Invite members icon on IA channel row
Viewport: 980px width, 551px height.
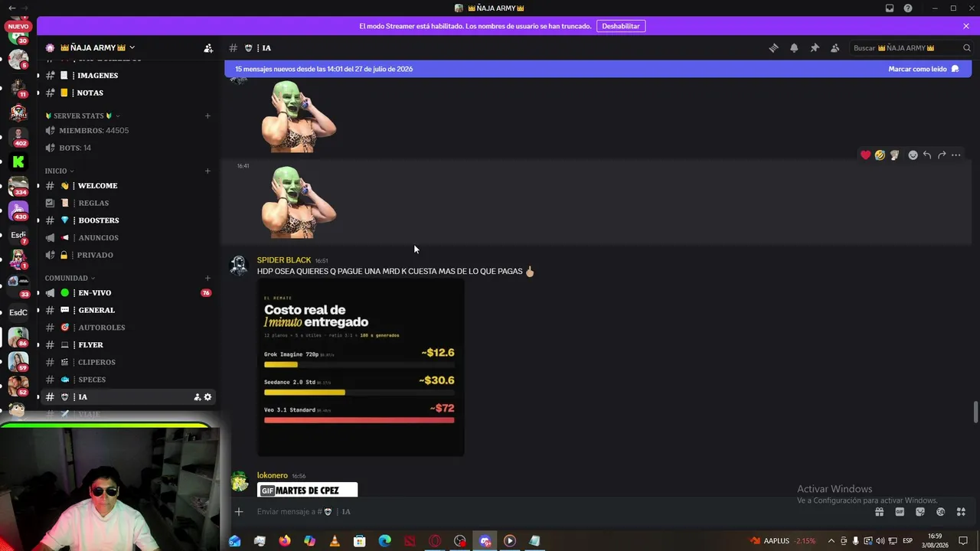tap(197, 397)
